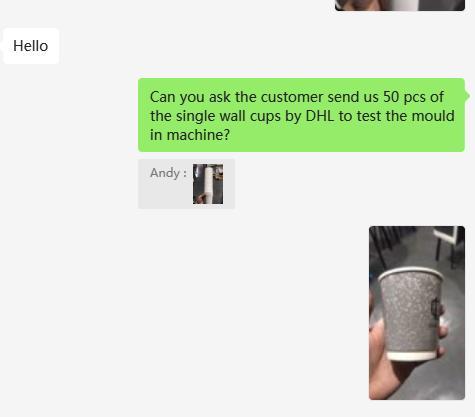The width and height of the screenshot is (475, 417).
Task: Jump to Andy's quoted message box
Action: pyautogui.click(x=186, y=184)
